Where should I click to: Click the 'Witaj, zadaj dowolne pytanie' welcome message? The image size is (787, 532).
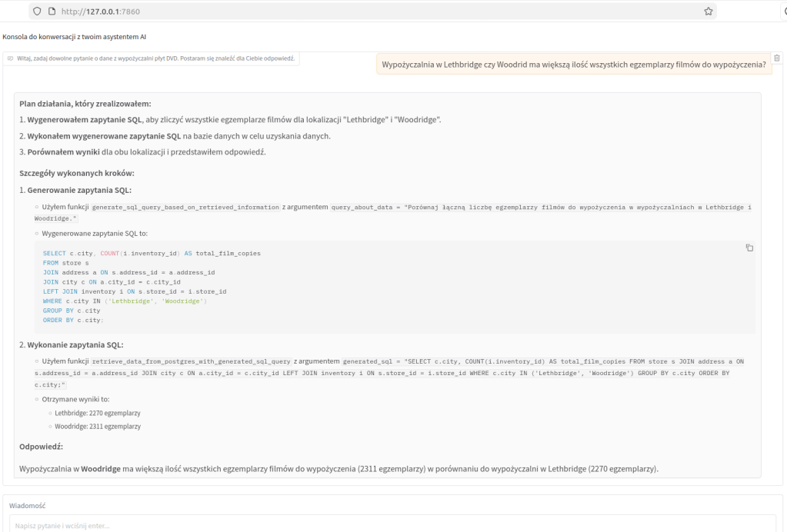(x=155, y=58)
